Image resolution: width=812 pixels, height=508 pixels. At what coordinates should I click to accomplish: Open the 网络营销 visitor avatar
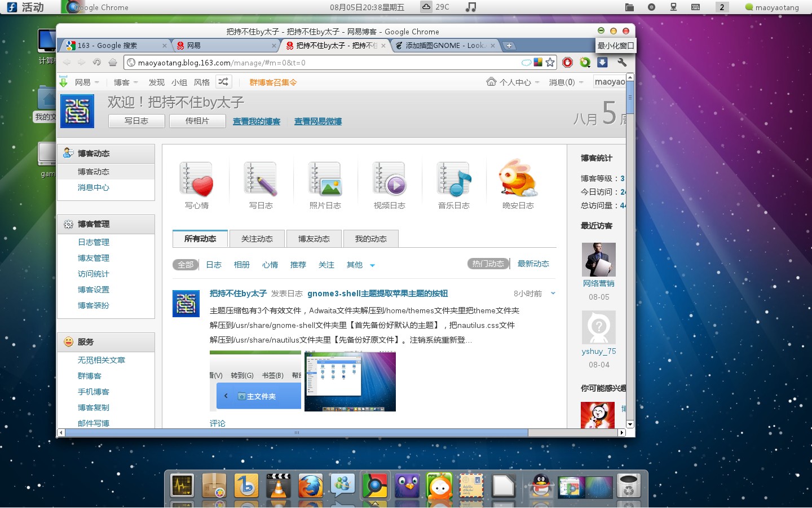click(x=599, y=259)
